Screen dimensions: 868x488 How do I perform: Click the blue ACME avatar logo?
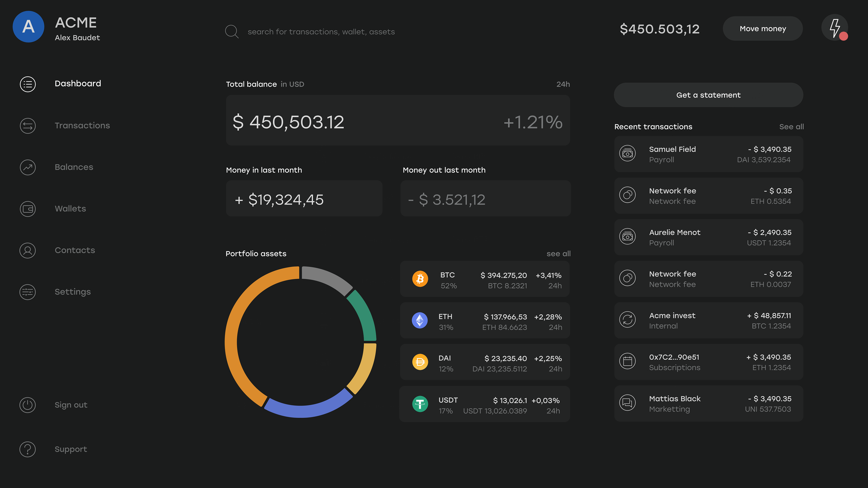pos(28,27)
